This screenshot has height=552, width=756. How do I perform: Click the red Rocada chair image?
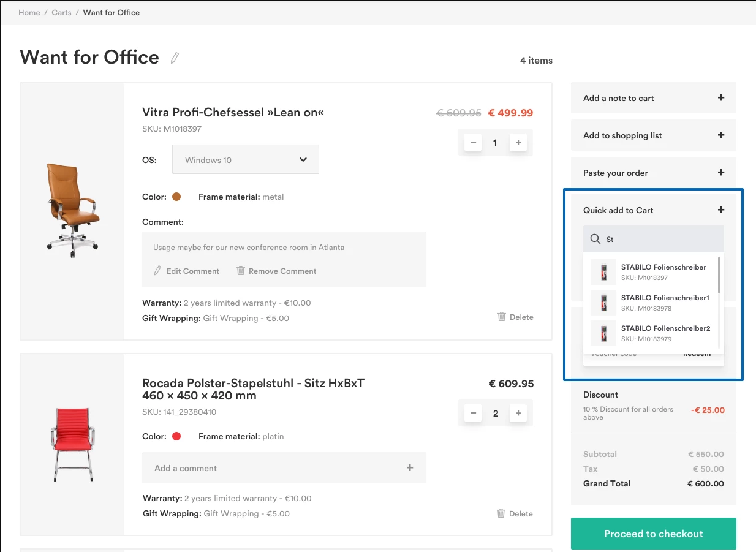(72, 444)
